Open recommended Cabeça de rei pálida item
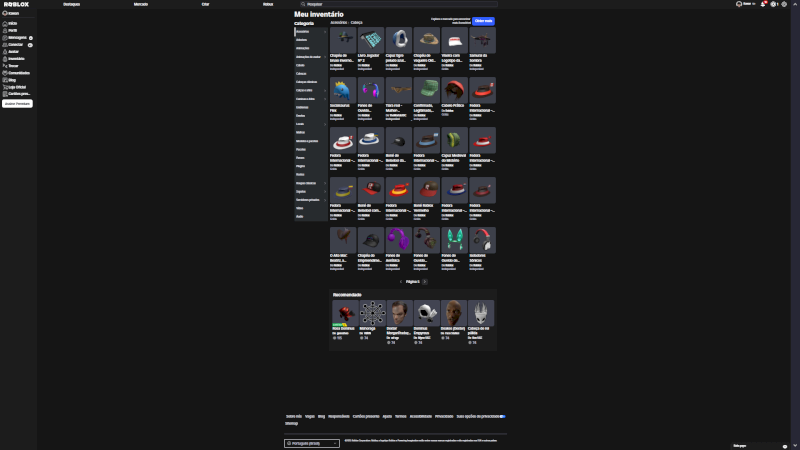The width and height of the screenshot is (800, 450). click(x=481, y=313)
